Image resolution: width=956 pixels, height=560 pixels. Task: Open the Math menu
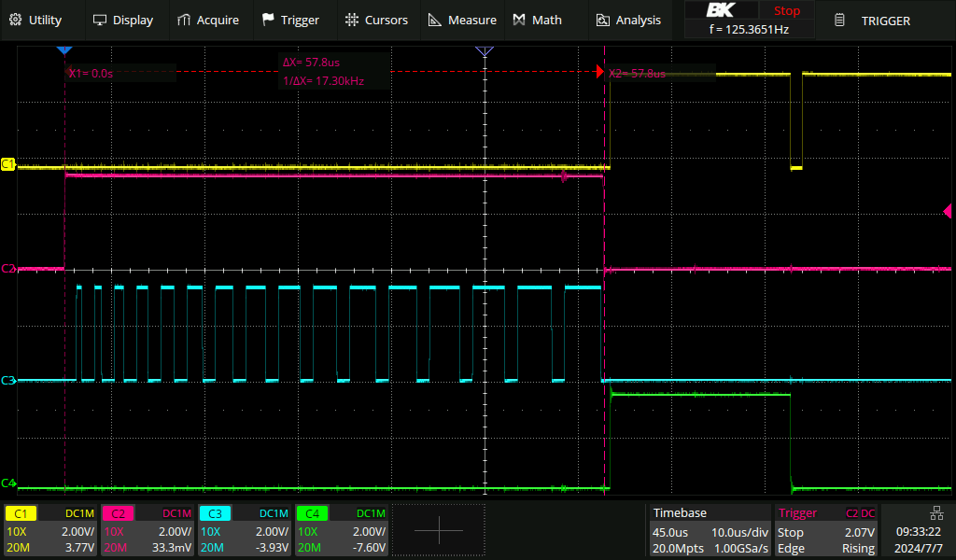pos(537,21)
